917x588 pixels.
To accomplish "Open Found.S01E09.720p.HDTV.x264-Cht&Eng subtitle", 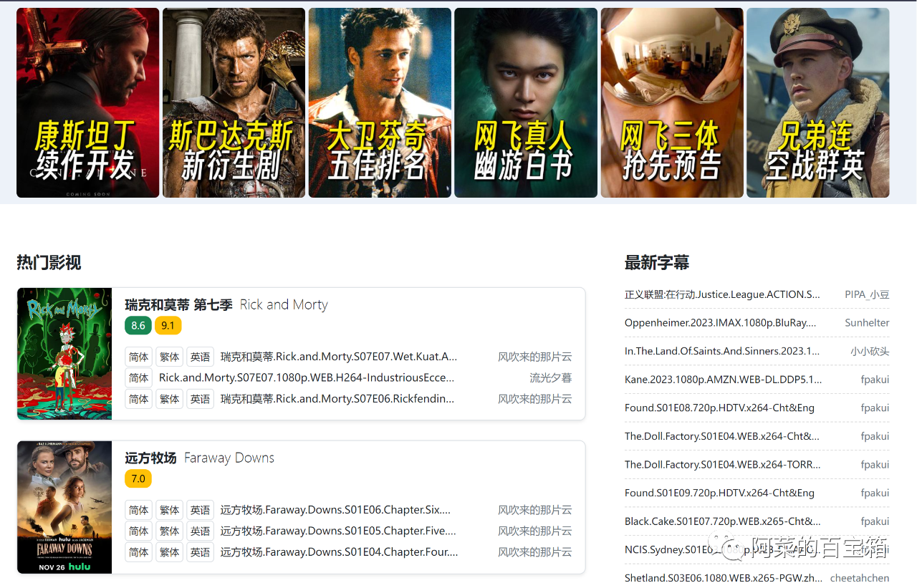I will [719, 493].
